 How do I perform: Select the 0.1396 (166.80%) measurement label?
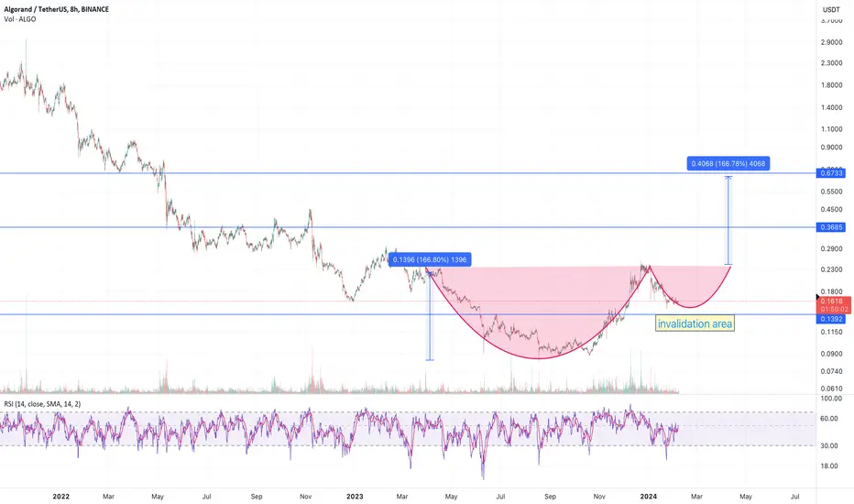430,259
